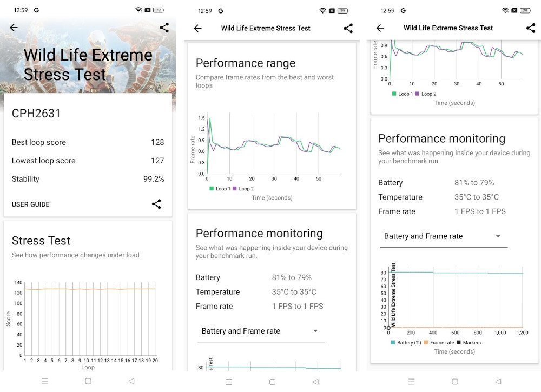The height and width of the screenshot is (392, 541).
Task: Tap the Stress Test score-per-loop chart
Action: (x=90, y=319)
